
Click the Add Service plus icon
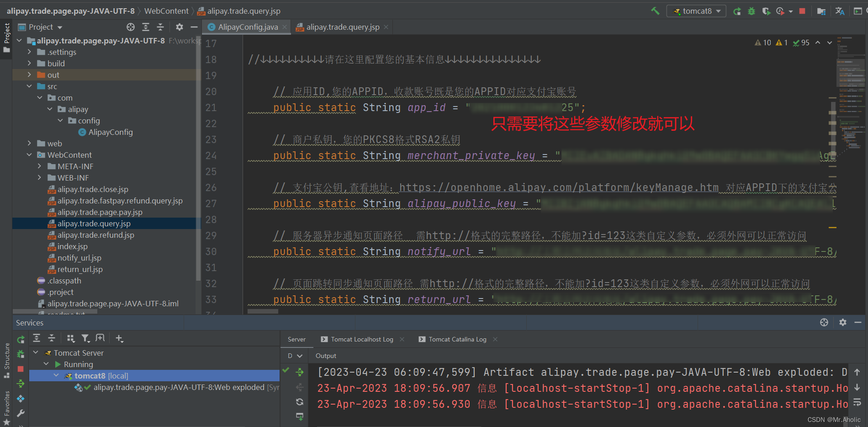point(119,338)
